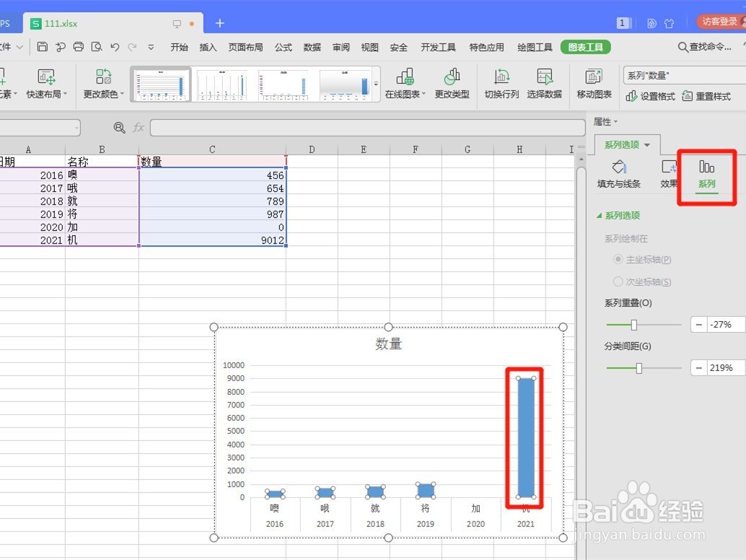
Task: Open the 数据 ribbon tab
Action: (x=312, y=47)
